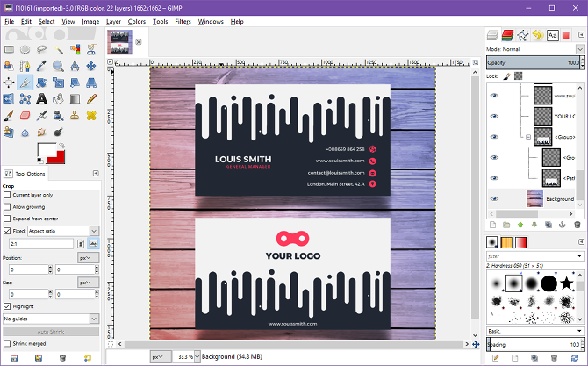
Task: Set portrait orientation for aspect ratio
Action: click(81, 244)
